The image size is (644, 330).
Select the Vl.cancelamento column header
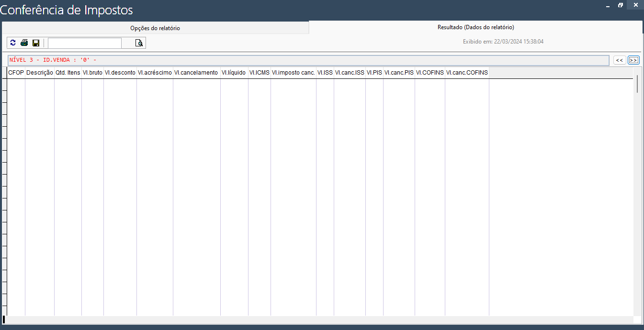(x=196, y=73)
